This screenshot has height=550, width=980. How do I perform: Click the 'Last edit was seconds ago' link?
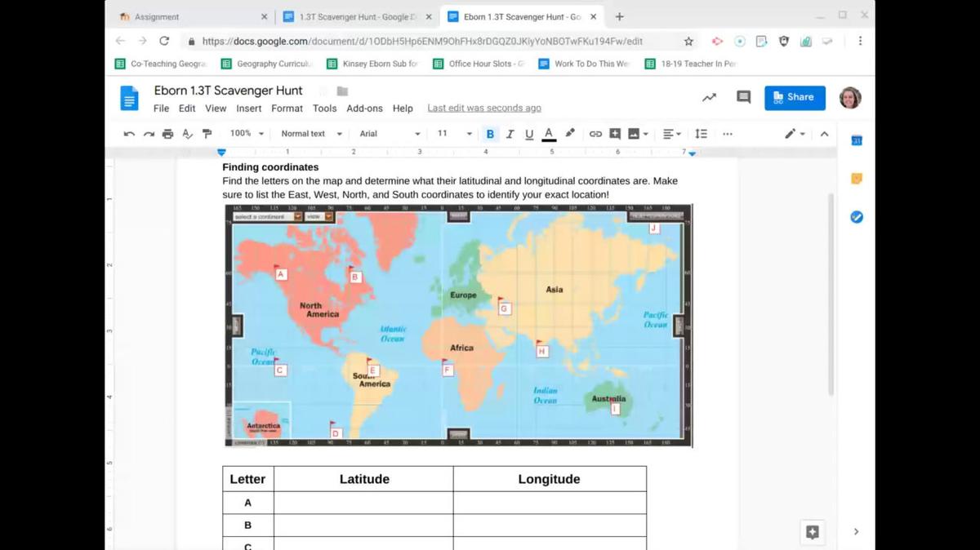tap(484, 108)
